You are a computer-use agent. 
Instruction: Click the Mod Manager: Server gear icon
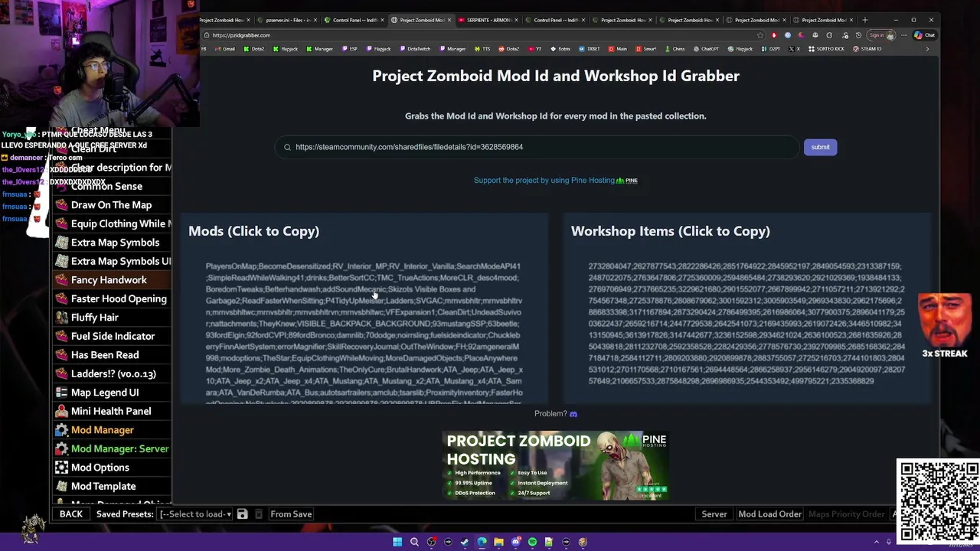click(x=61, y=448)
